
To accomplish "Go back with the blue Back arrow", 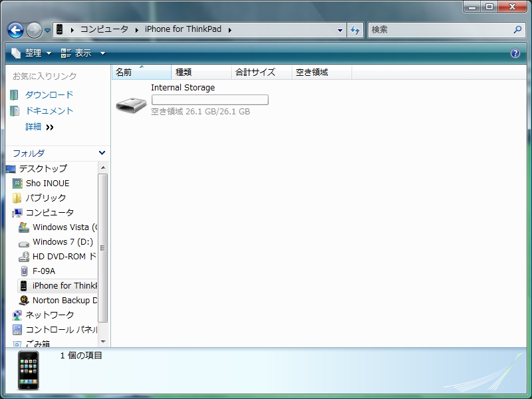I will tap(15, 30).
